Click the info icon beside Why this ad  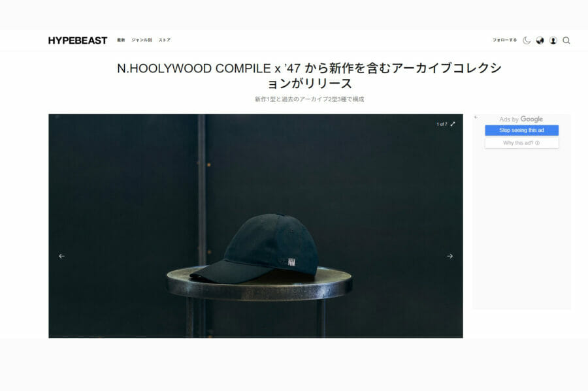point(538,143)
